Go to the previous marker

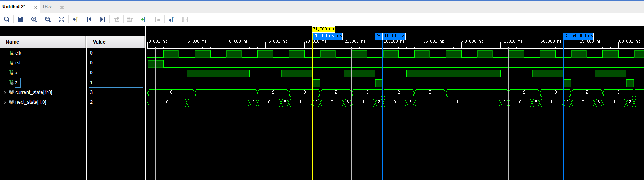(158, 19)
